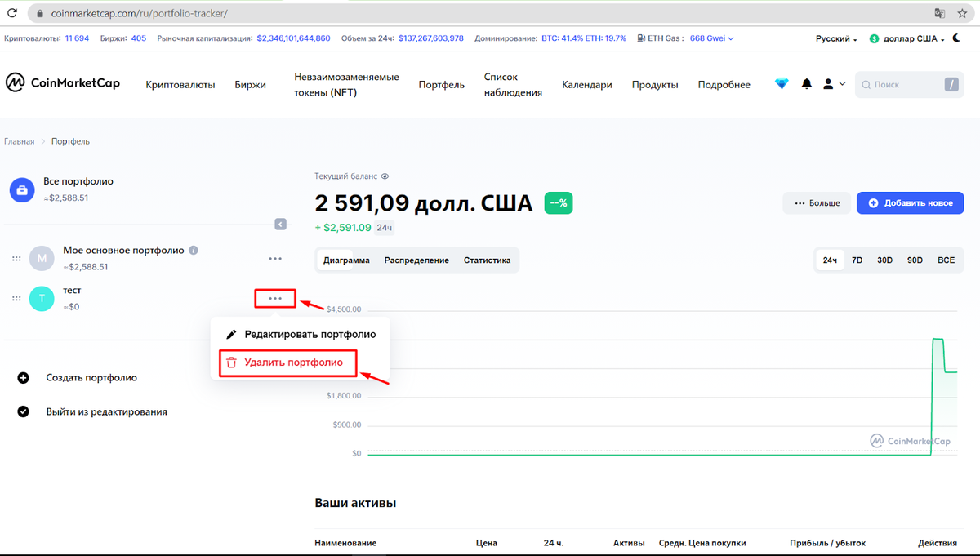980x556 pixels.
Task: Go to Портфель nav item
Action: (442, 84)
